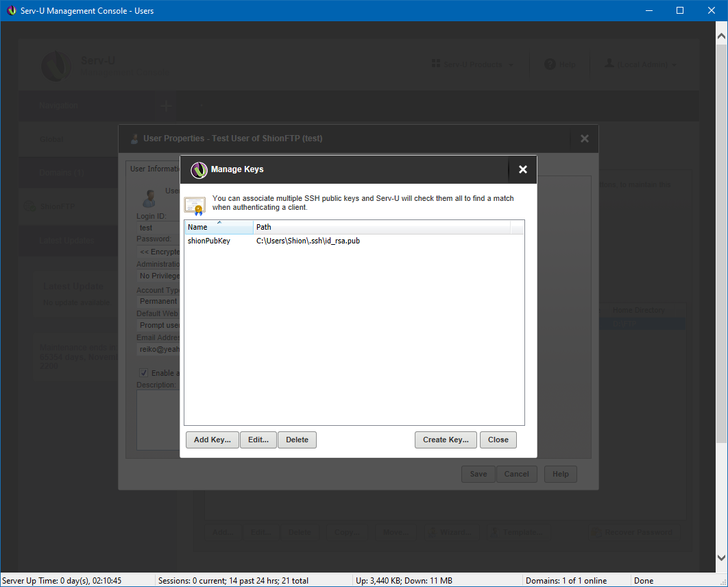Click Help in the User Properties window
The height and width of the screenshot is (587, 728).
coord(560,474)
